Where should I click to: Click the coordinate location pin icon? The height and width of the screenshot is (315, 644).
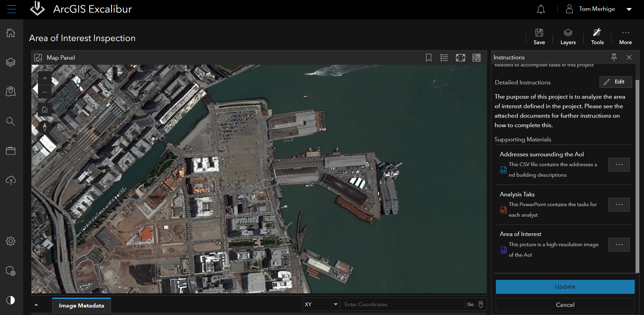coord(481,304)
